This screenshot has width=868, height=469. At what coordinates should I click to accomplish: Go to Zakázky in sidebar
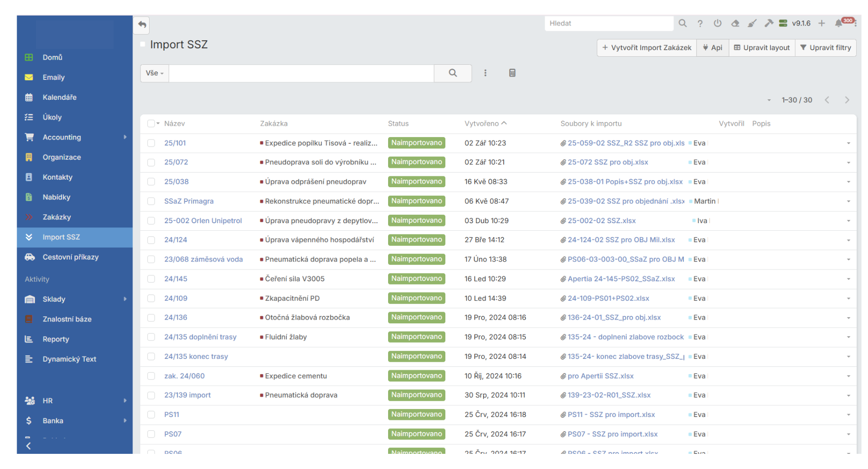(x=57, y=217)
